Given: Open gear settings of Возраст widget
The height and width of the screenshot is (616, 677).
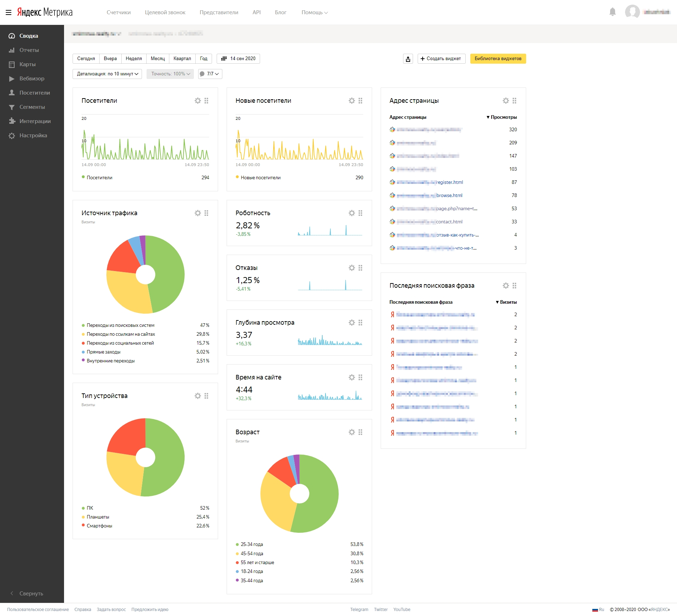Looking at the screenshot, I should coord(351,432).
